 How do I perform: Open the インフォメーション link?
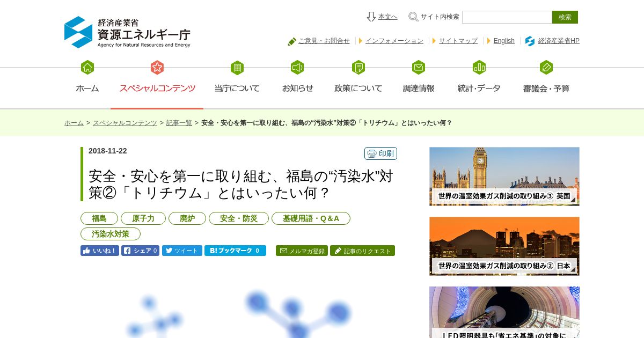394,41
